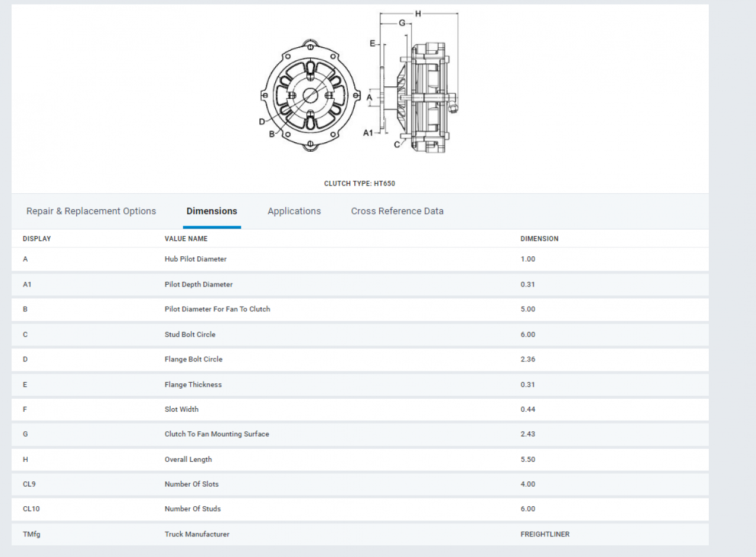
Task: Select the Hub Pilot Diameter row
Action: [195, 259]
